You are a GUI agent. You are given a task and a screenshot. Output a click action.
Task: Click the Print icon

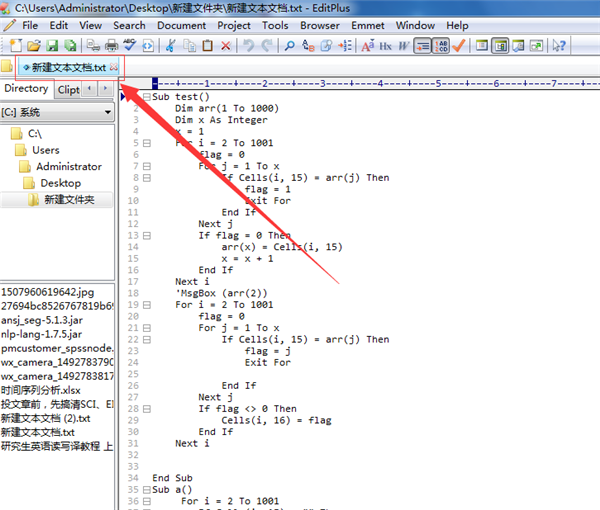click(110, 46)
